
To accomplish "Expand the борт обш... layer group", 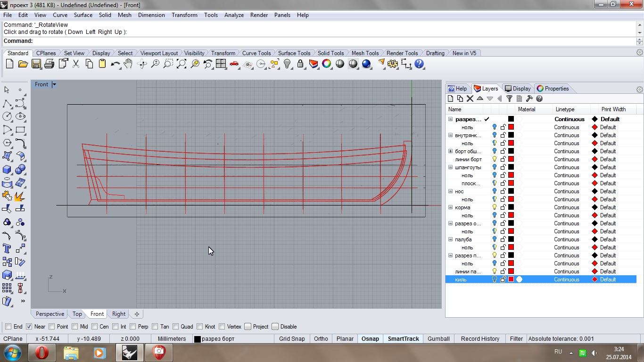I will click(450, 151).
